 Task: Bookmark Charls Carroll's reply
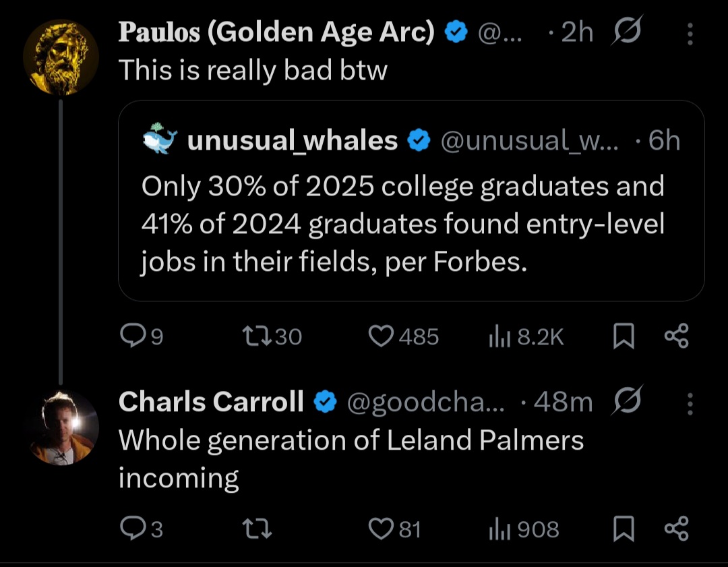624,529
